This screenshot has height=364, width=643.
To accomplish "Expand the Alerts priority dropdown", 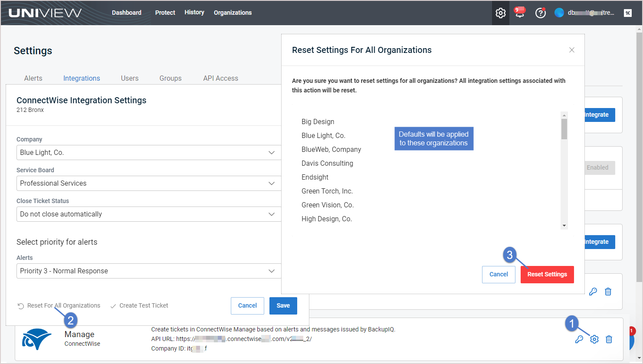I will click(149, 271).
